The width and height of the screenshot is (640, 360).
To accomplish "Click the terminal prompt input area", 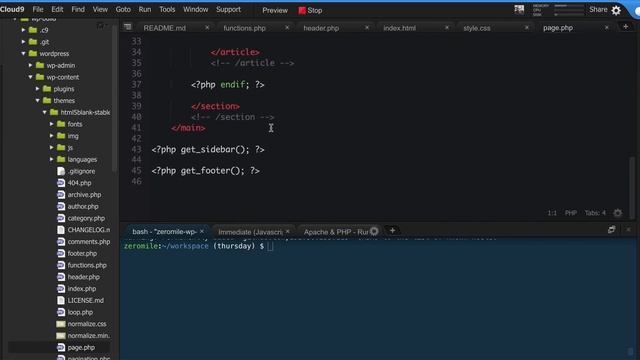I will click(270, 246).
